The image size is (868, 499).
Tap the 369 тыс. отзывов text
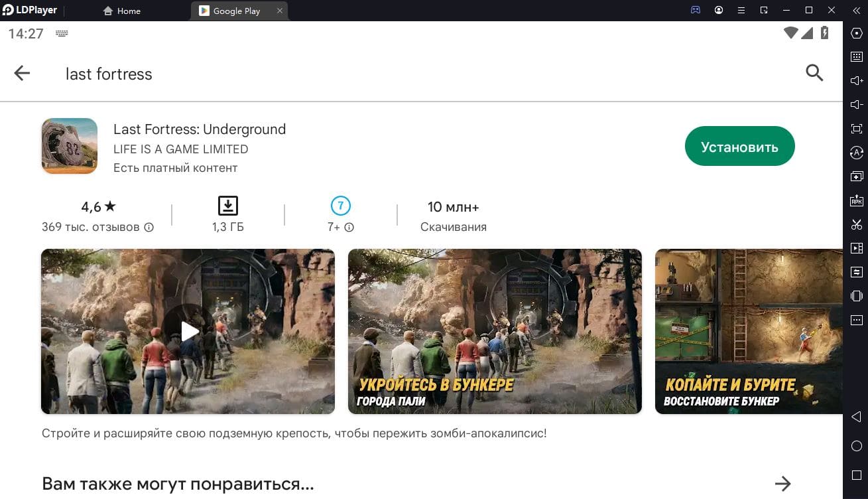[x=91, y=227]
